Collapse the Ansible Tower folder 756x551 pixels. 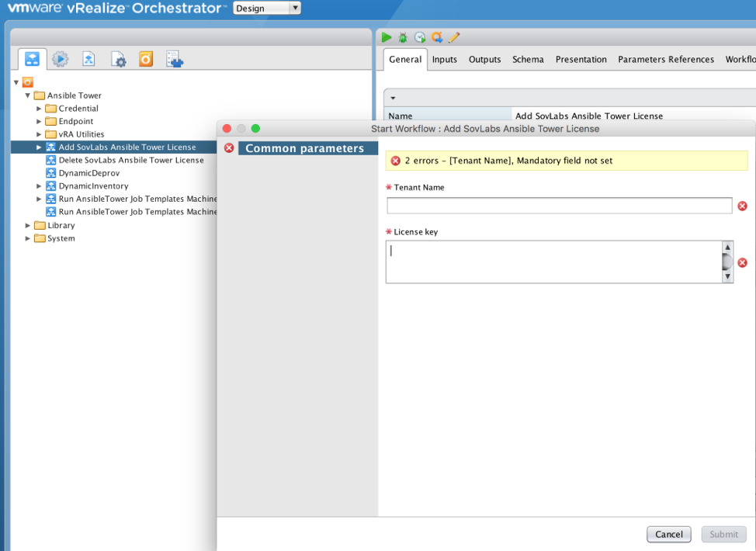coord(28,95)
